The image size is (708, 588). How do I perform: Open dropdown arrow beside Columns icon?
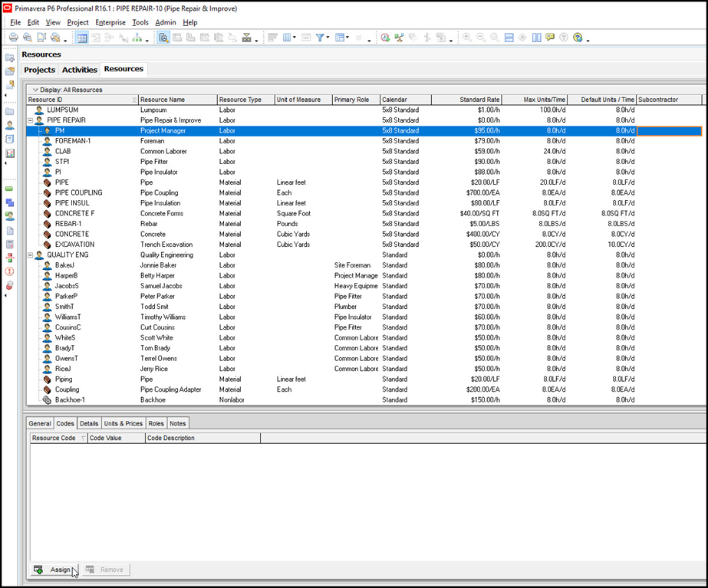coord(295,38)
